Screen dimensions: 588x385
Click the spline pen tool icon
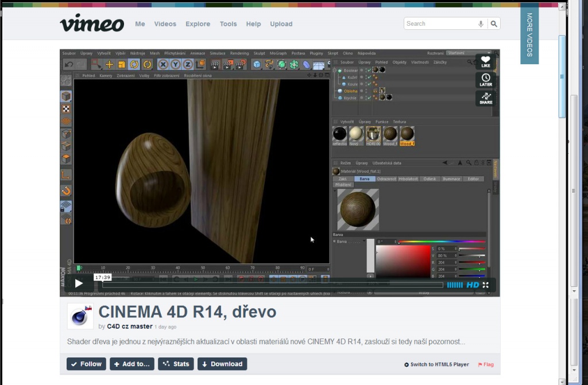(x=269, y=64)
